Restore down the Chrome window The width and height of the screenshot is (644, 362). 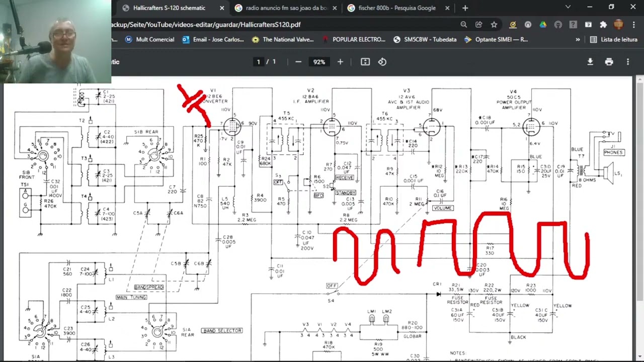click(611, 7)
